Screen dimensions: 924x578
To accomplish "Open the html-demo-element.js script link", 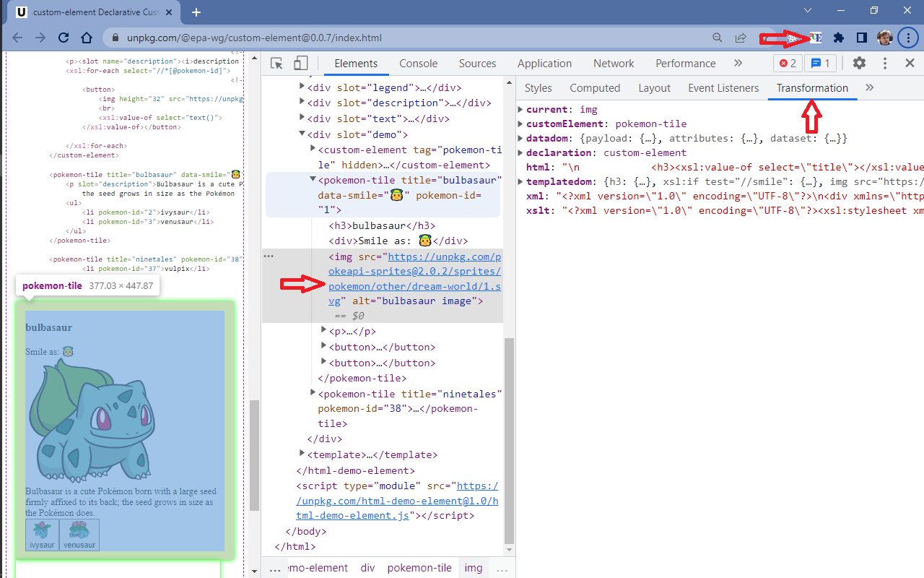I will [397, 501].
